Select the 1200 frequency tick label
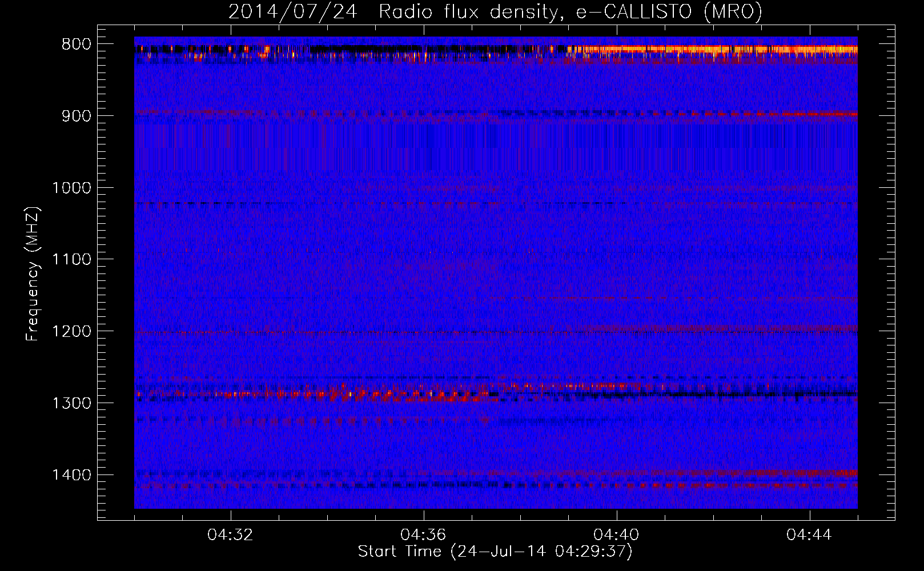The width and height of the screenshot is (924, 571). point(71,332)
